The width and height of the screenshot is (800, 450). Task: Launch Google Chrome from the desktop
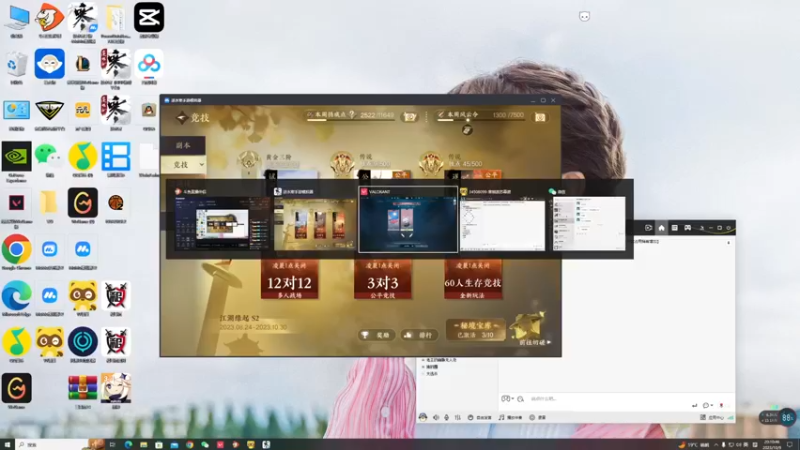pos(17,249)
